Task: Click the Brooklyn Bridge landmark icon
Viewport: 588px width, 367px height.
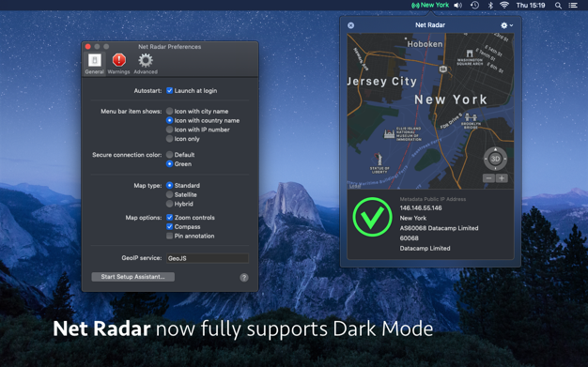Action: point(471,117)
